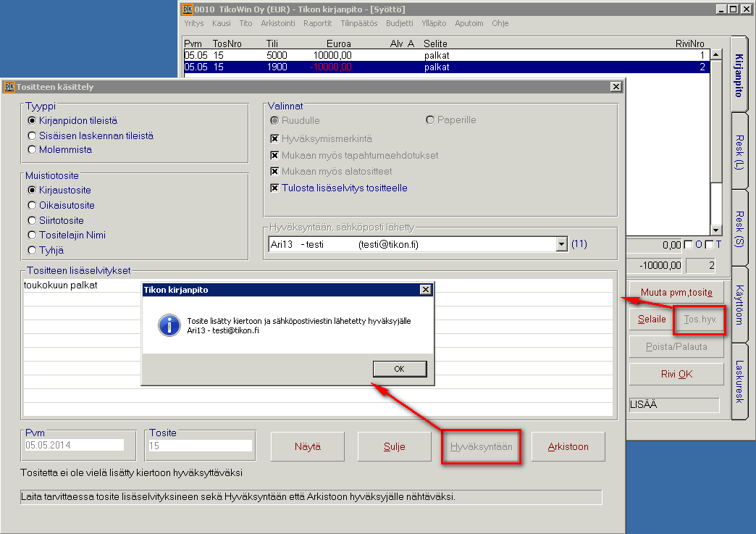The height and width of the screenshot is (534, 756).
Task: Click the Tosite number field
Action: pos(200,446)
